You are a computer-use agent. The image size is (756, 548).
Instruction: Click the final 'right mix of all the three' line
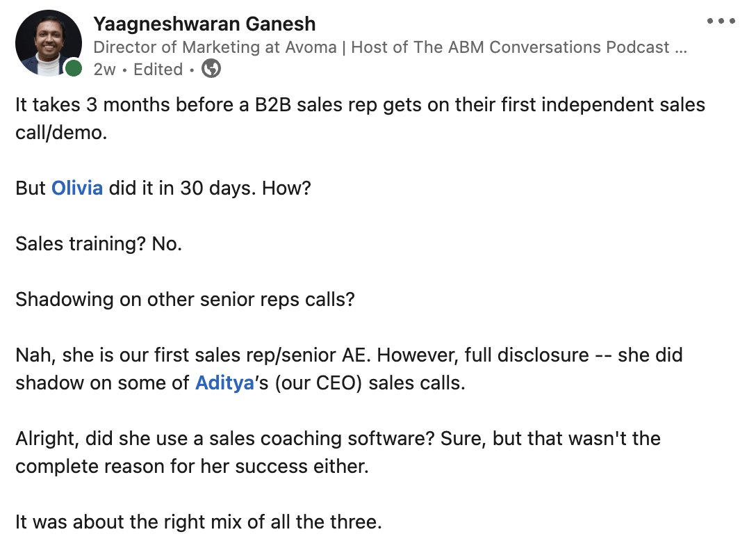pos(199,522)
